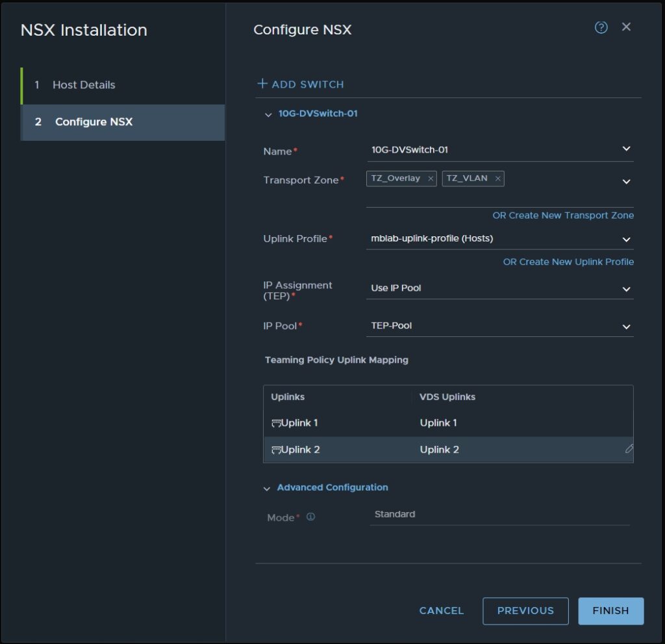The height and width of the screenshot is (644, 665).
Task: Click the mblab-uplink-profile (Hosts) value
Action: pos(432,238)
